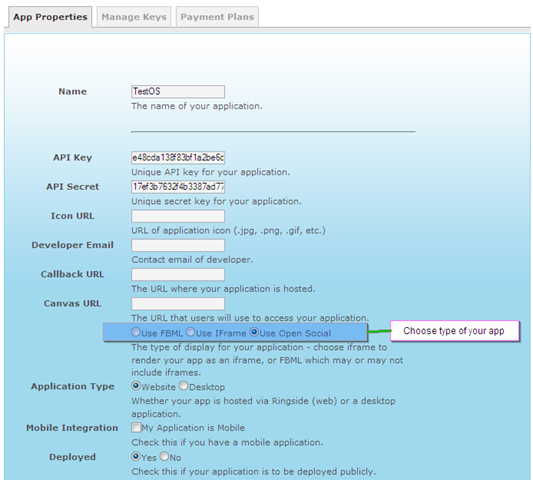Select the Use FBML radio button
Screen dimensions: 533x480
point(136,332)
